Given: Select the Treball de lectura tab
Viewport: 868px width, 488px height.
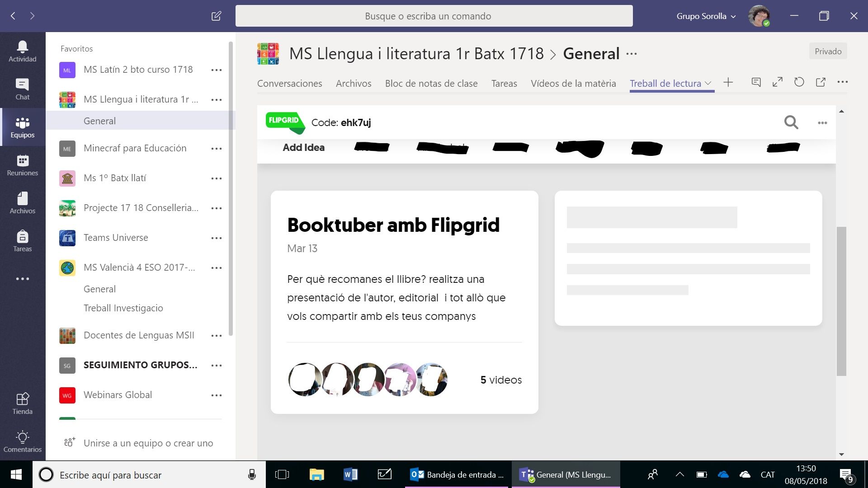Looking at the screenshot, I should click(665, 84).
